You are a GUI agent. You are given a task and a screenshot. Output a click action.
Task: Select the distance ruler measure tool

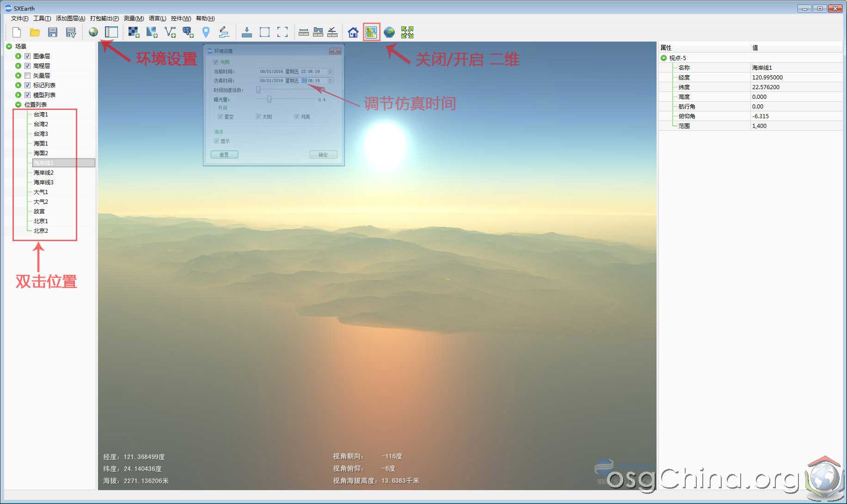point(304,32)
